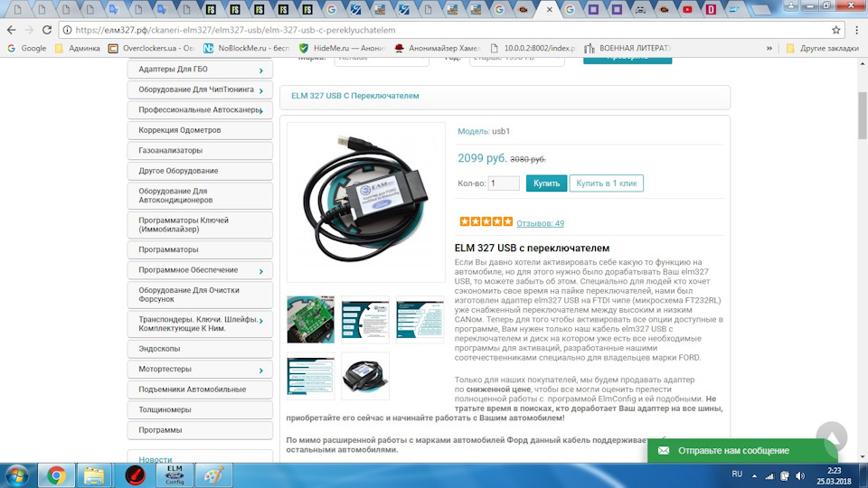Screen dimensions: 868x488
Task: Show site info icon in address bar
Action: tap(67, 30)
